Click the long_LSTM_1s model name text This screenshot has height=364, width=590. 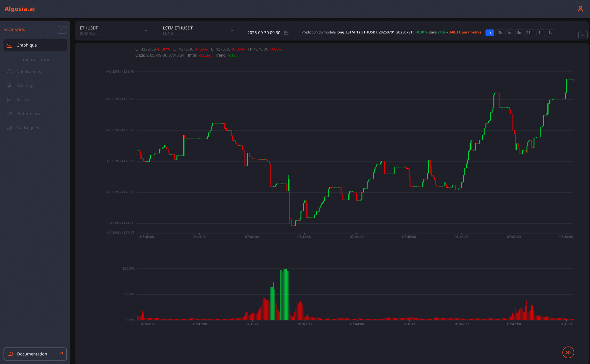[374, 32]
